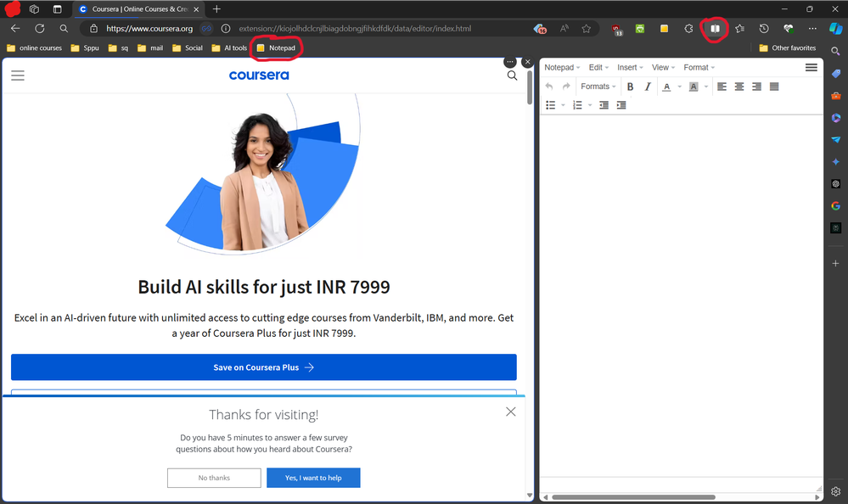Dismiss the Thanks for visiting survey popup
848x504 pixels.
pyautogui.click(x=510, y=412)
